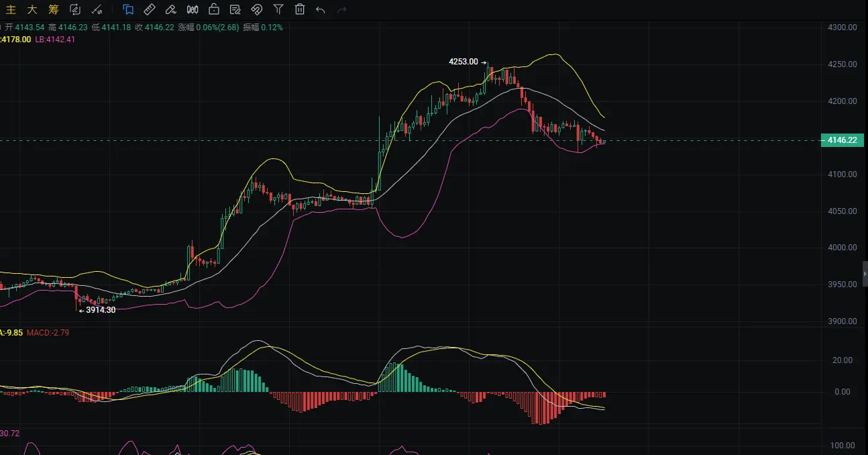The width and height of the screenshot is (868, 455).
Task: Click the 大 indicator button
Action: click(32, 9)
